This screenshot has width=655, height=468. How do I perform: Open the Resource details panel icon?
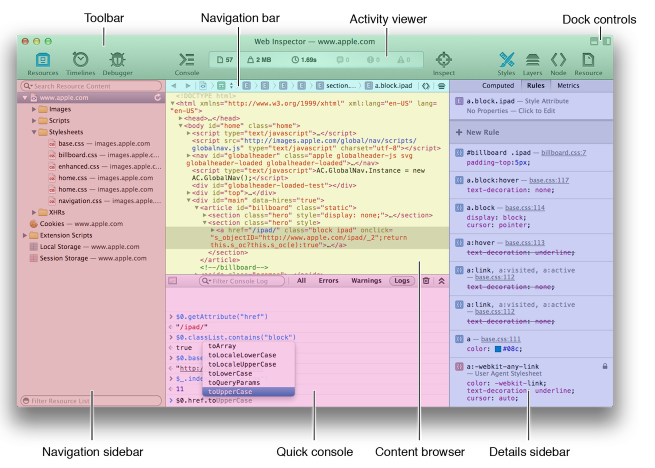point(588,60)
